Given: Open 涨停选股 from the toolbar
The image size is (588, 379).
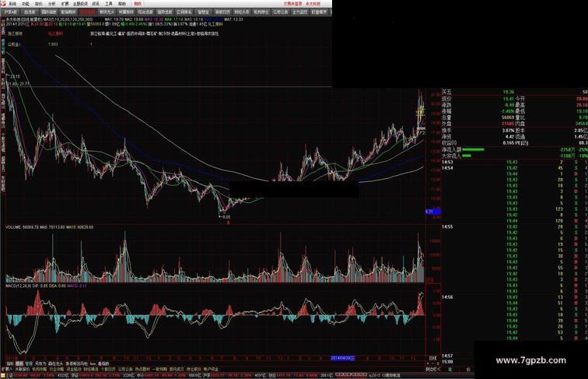Looking at the screenshot, I should point(165,12).
